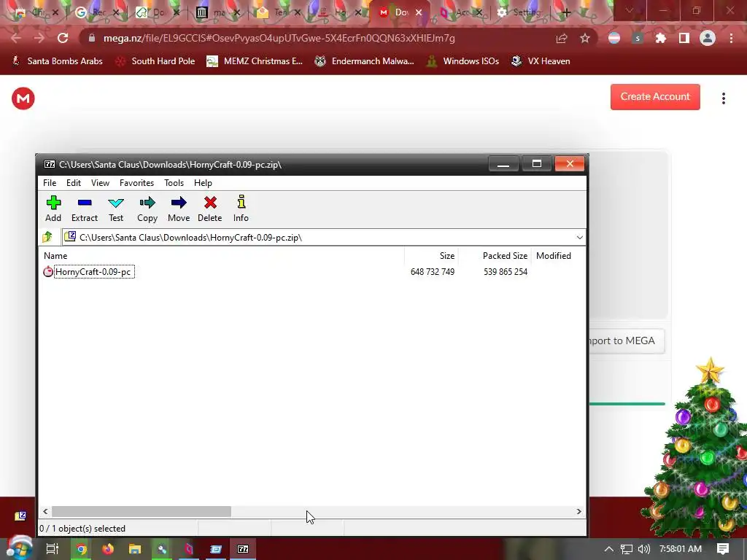
Task: Click the Import to MEGA button
Action: [627, 341]
